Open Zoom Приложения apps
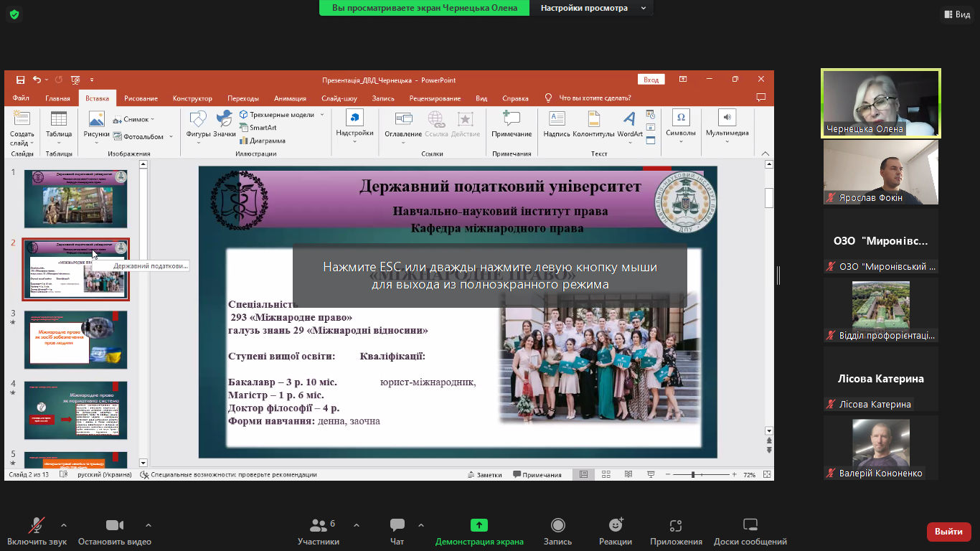The height and width of the screenshot is (551, 980). click(676, 532)
